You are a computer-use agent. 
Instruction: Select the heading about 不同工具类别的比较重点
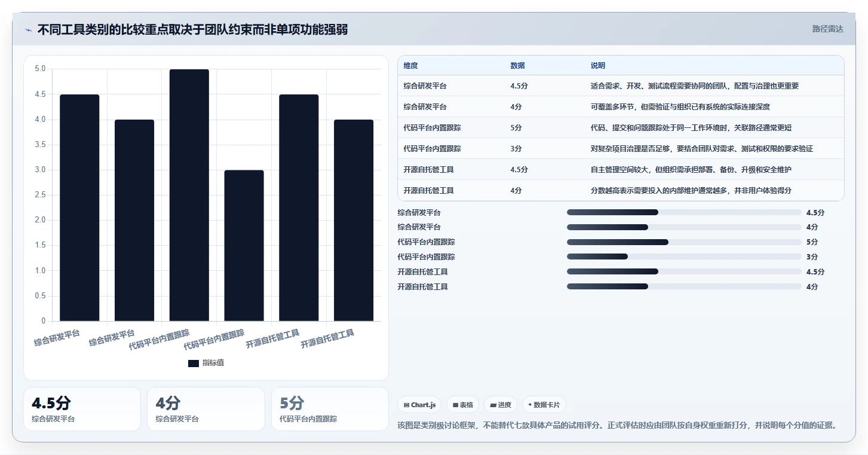tap(192, 29)
